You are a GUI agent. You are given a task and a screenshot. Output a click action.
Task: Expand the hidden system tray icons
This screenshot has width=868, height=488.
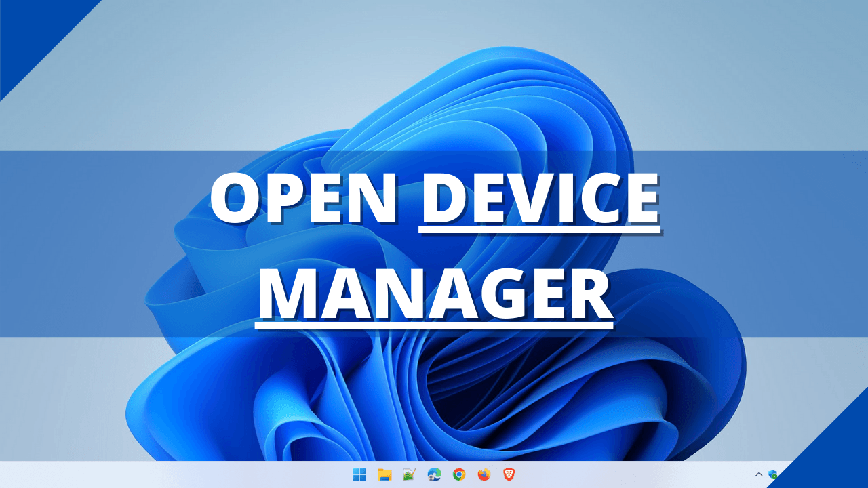click(759, 474)
